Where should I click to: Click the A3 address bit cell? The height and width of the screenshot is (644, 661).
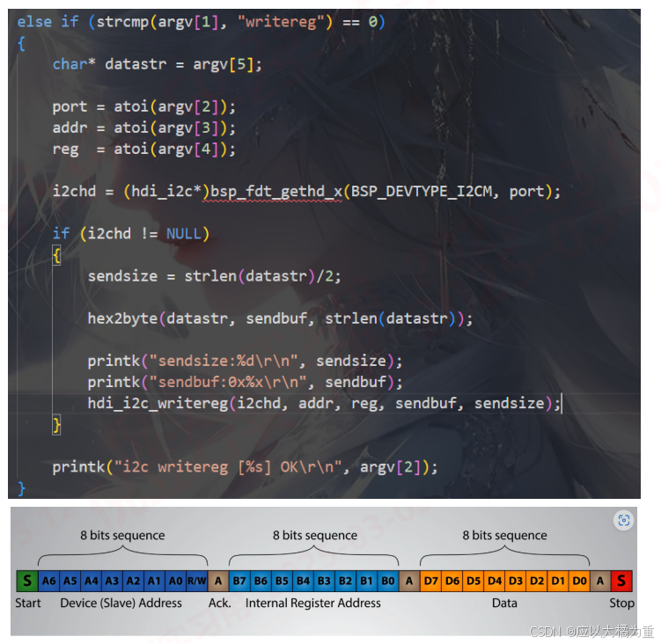coord(112,581)
